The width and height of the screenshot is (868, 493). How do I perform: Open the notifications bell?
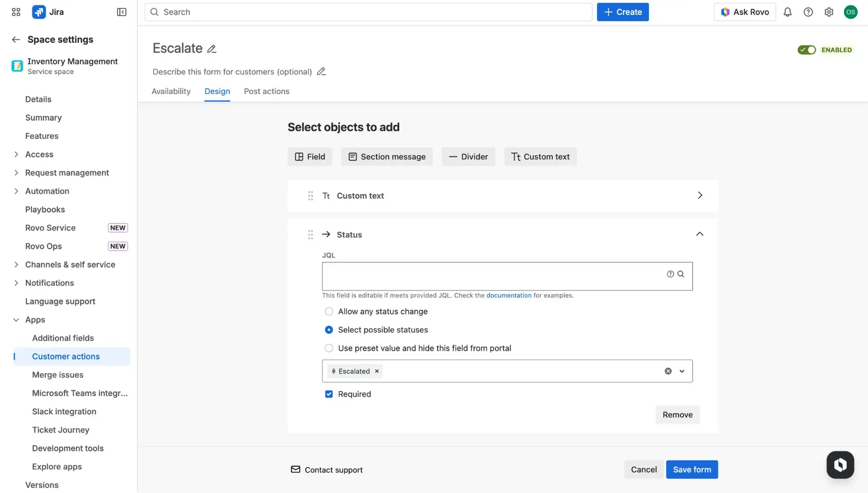click(x=788, y=12)
